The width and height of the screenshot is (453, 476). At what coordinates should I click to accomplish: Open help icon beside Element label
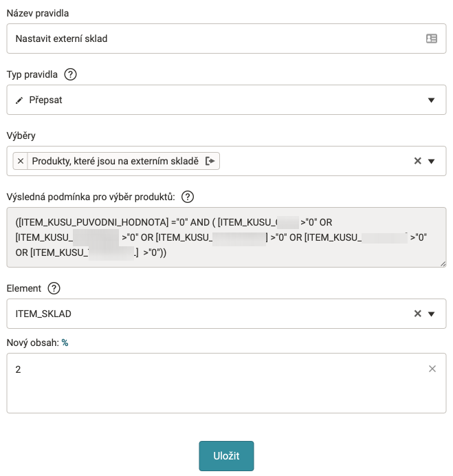click(x=54, y=288)
